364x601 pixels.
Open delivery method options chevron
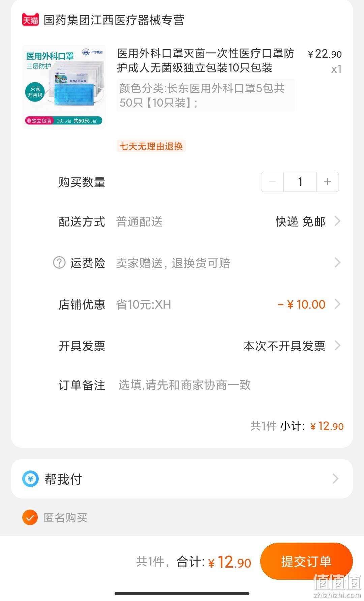pos(337,221)
